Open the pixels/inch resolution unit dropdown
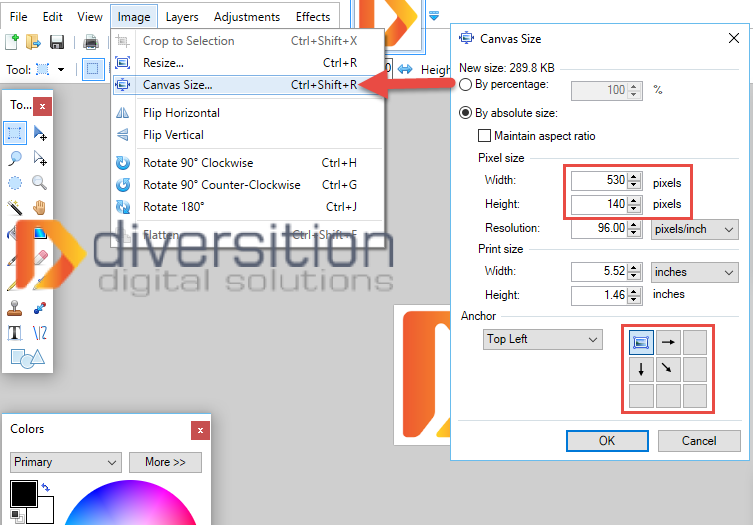Viewport: 753px width, 525px height. pyautogui.click(x=694, y=229)
